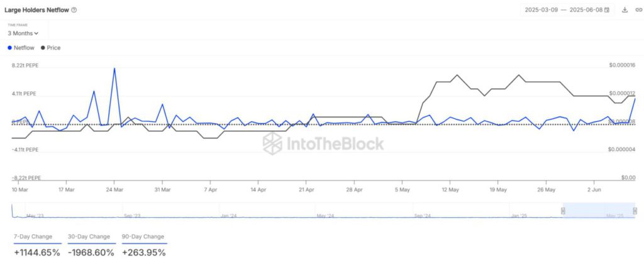Click the date range 2025-03-09 to 2025-06-08 field
The image size is (644, 260).
click(x=563, y=10)
